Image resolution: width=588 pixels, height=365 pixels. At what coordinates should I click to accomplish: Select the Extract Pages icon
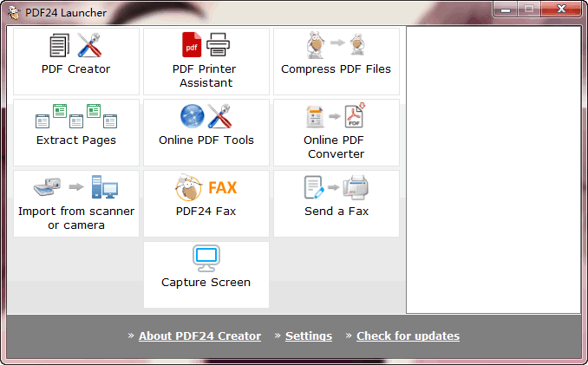pos(76,116)
